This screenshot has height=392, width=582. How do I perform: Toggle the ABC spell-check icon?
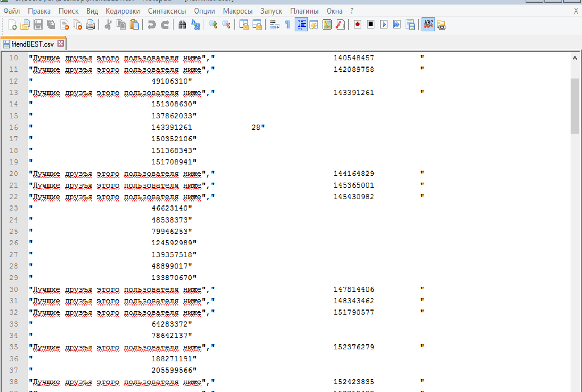pyautogui.click(x=428, y=25)
